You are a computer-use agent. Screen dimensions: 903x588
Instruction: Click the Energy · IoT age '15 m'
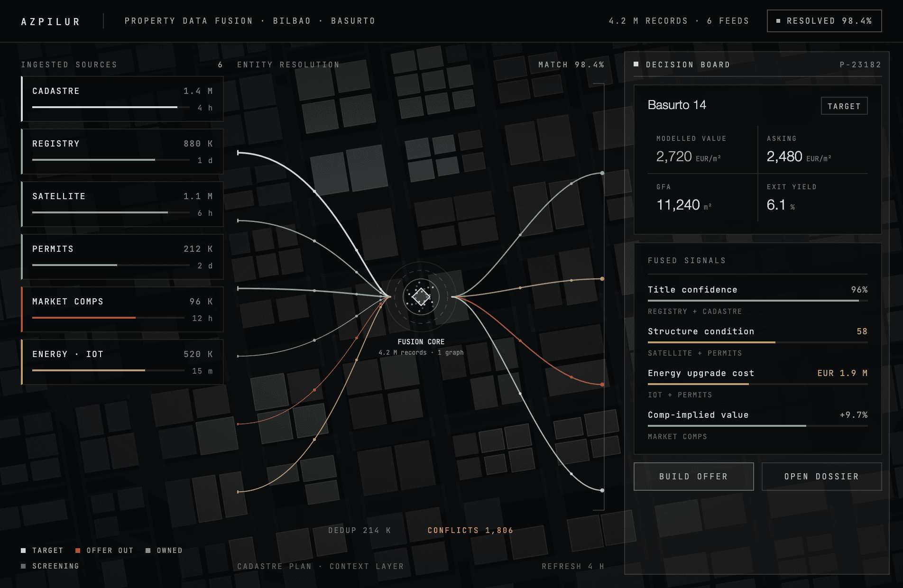click(x=203, y=371)
